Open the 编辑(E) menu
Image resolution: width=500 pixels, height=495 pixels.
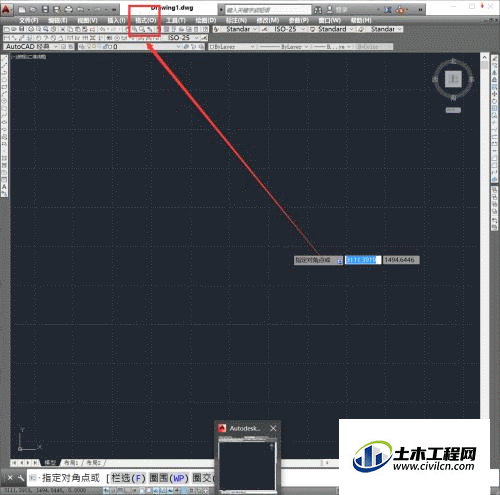pyautogui.click(x=58, y=21)
